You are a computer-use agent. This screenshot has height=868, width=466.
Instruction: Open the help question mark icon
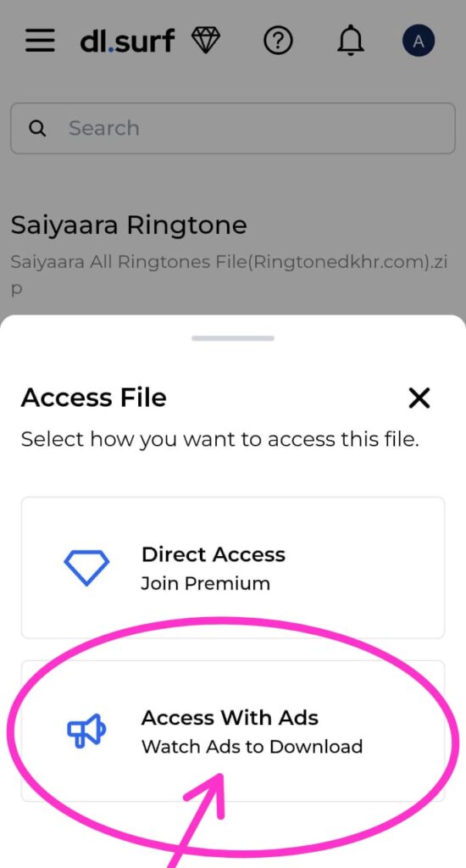click(278, 41)
